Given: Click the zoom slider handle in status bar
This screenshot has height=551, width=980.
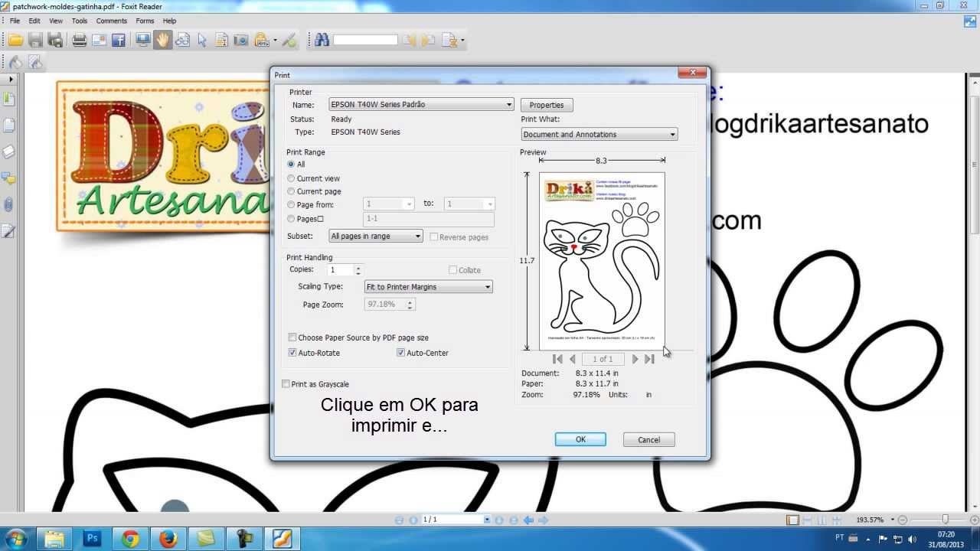Looking at the screenshot, I should pos(946,520).
